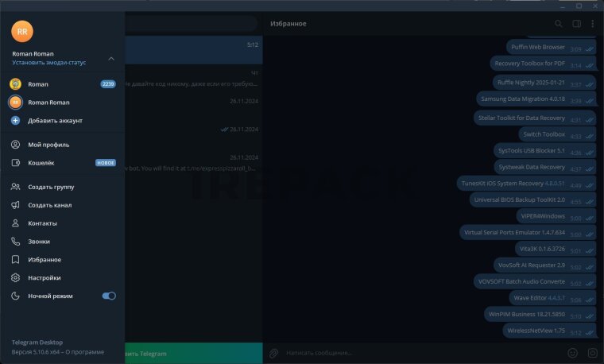The image size is (604, 364).
Task: Select Create group in menu
Action: (x=50, y=187)
